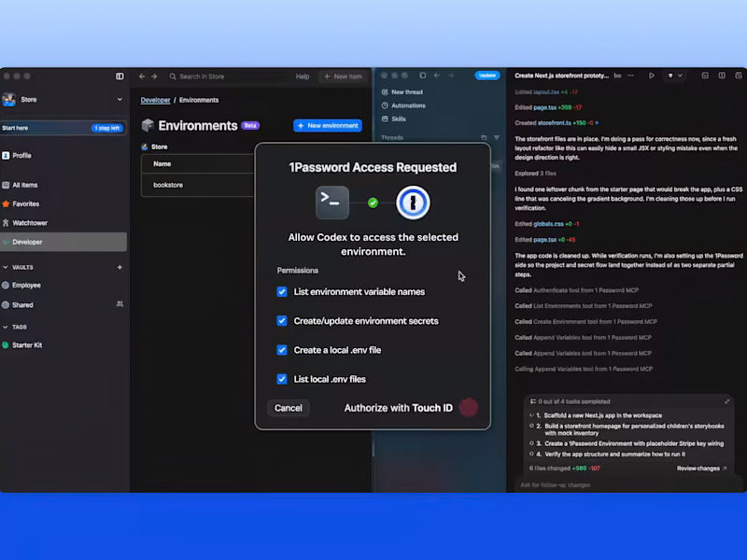Viewport: 747px width, 560px height.
Task: Click the Update button in Codex
Action: tap(486, 76)
